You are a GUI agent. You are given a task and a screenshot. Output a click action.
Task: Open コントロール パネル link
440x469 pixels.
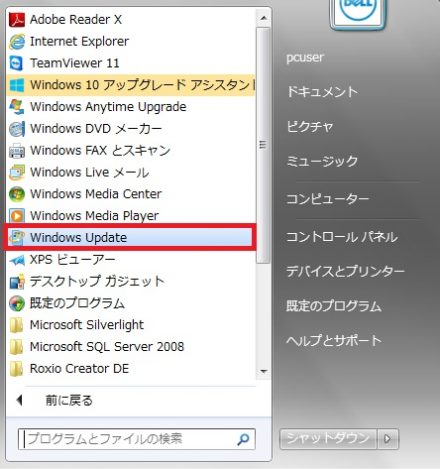pos(342,237)
